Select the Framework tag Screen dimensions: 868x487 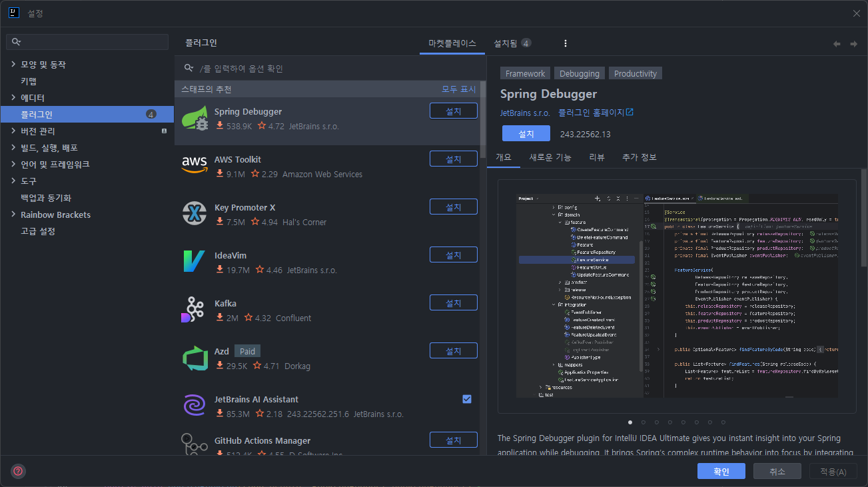tap(525, 73)
